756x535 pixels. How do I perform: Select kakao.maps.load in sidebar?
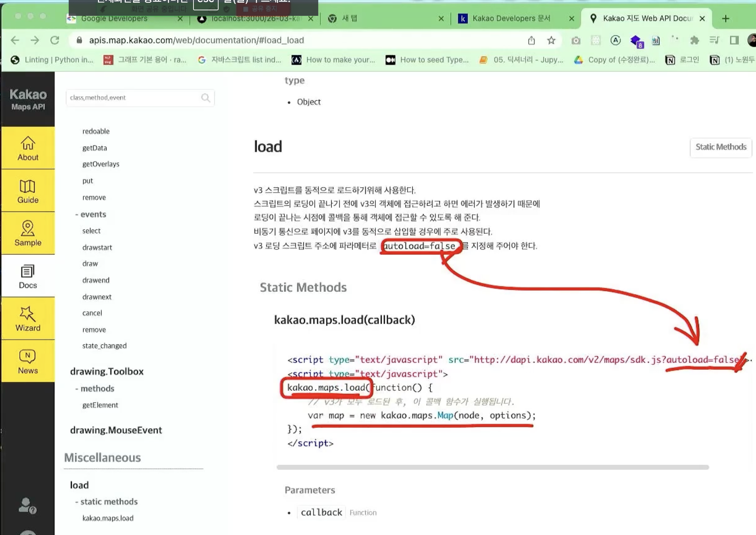coord(108,518)
